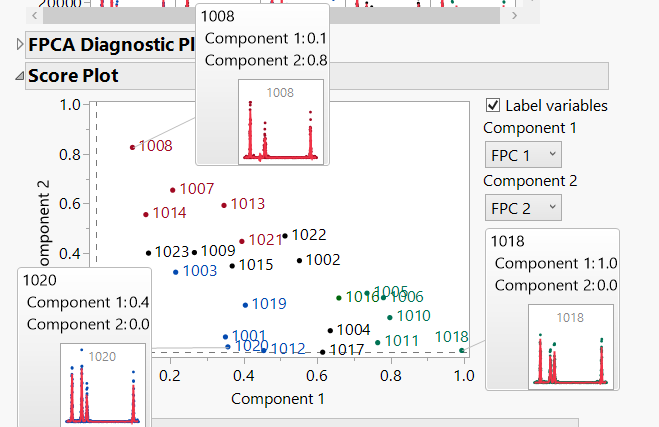Select the blue 1019 data point

245,304
